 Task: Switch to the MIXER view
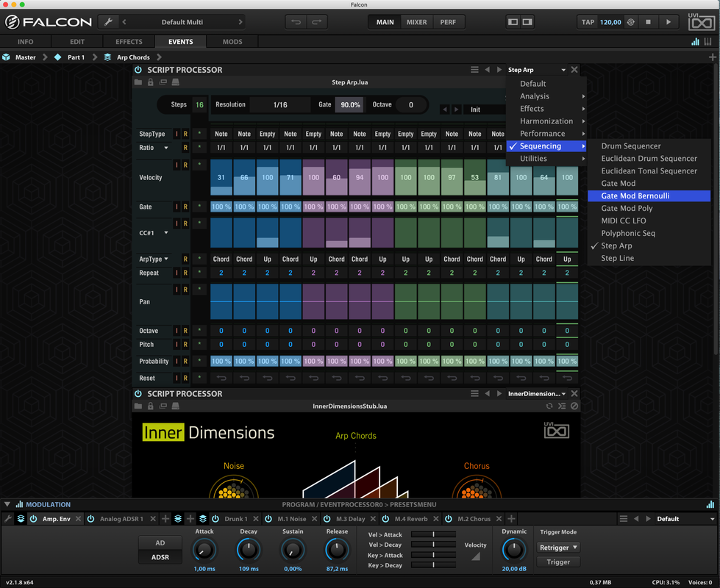(x=416, y=22)
